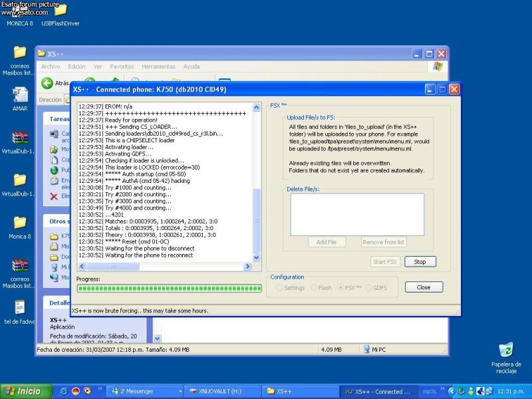
Task: Open the Favoritos menu in Explorer
Action: pyautogui.click(x=122, y=66)
